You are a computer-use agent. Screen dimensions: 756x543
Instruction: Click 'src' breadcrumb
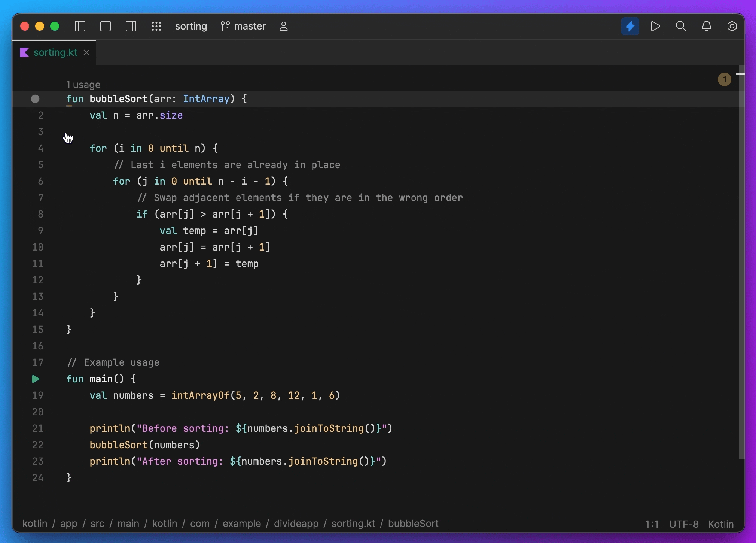(x=97, y=524)
